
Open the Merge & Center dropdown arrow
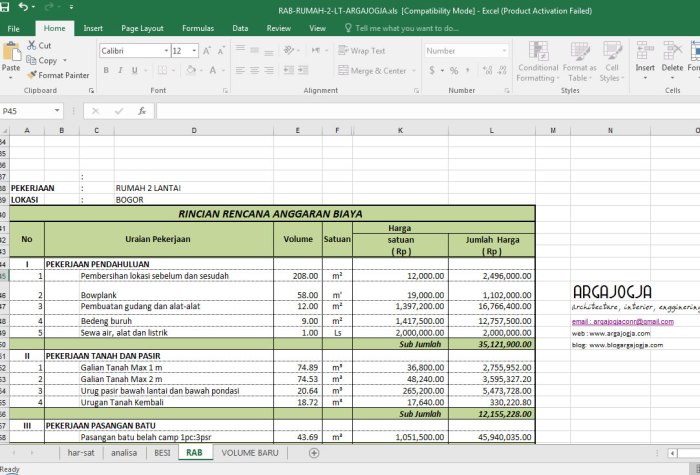tap(414, 71)
